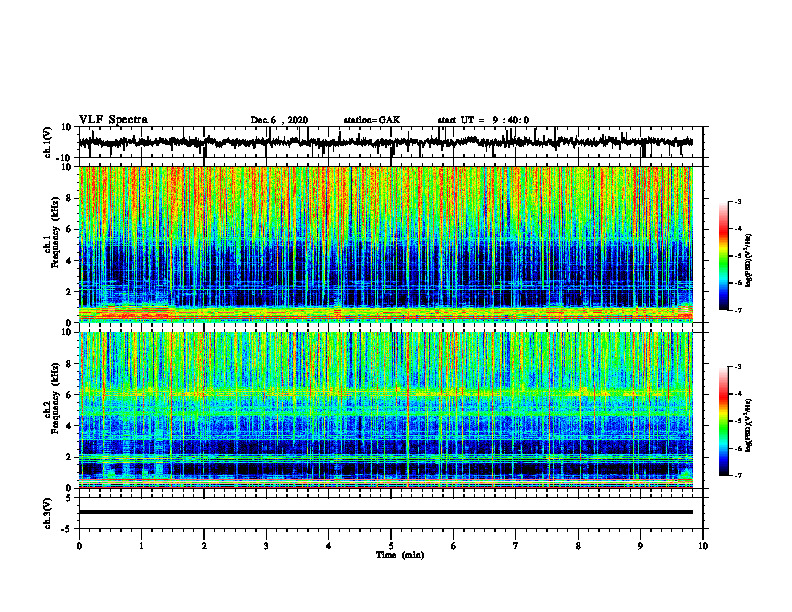Click inside the ch.1 spectrogram panel

point(386,244)
